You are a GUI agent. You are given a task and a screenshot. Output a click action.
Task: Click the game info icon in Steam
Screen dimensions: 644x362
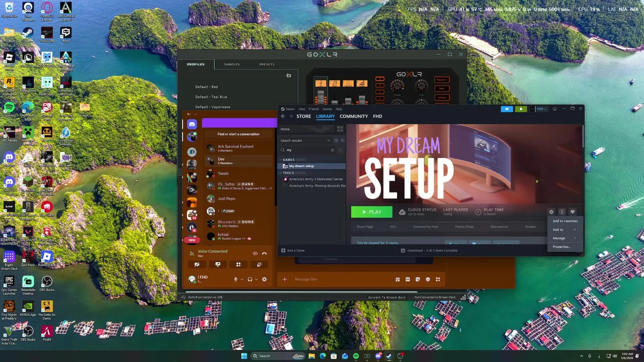pos(562,212)
